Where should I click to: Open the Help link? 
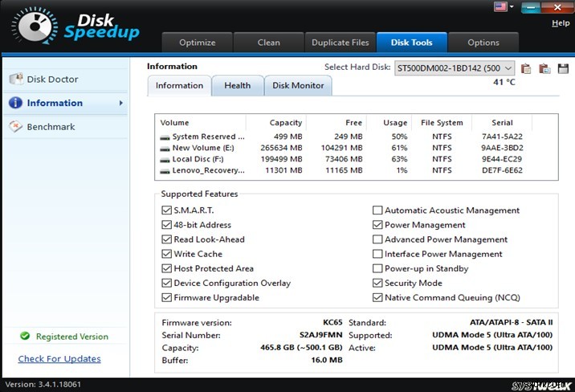pyautogui.click(x=561, y=23)
